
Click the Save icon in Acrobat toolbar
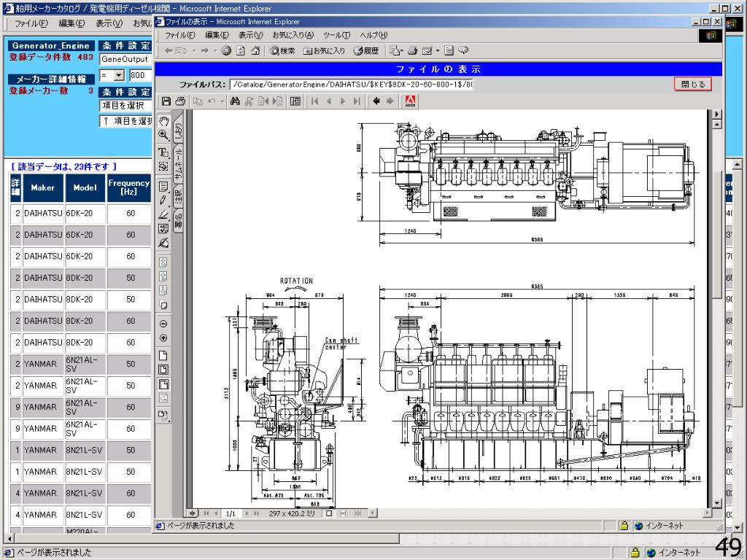[x=166, y=101]
